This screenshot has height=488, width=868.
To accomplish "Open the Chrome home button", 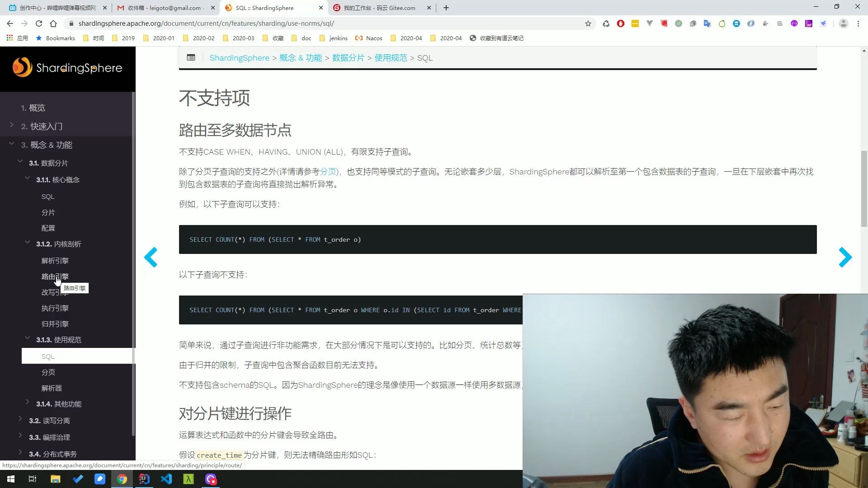I will (53, 23).
